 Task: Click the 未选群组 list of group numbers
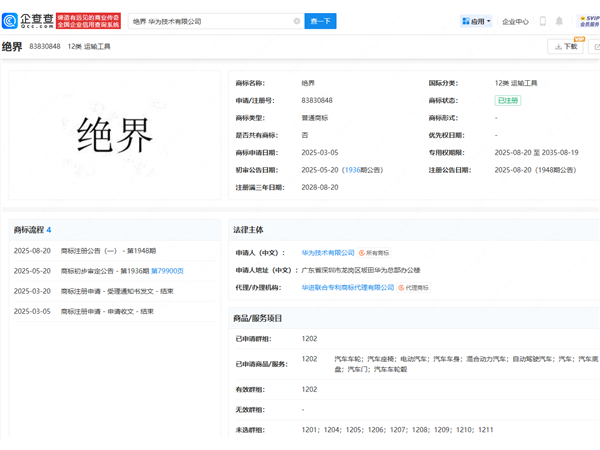397,430
